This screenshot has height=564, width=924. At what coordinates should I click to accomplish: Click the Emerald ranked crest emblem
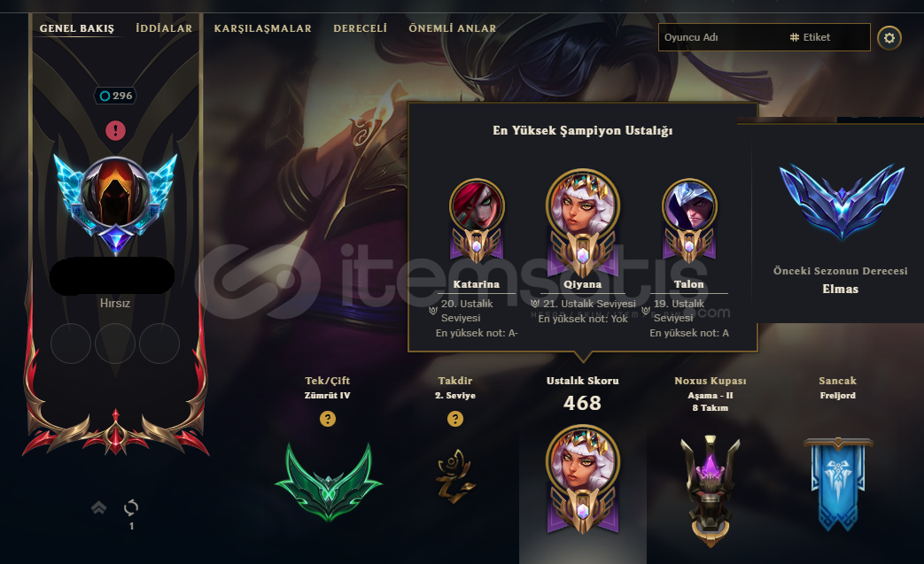[329, 483]
